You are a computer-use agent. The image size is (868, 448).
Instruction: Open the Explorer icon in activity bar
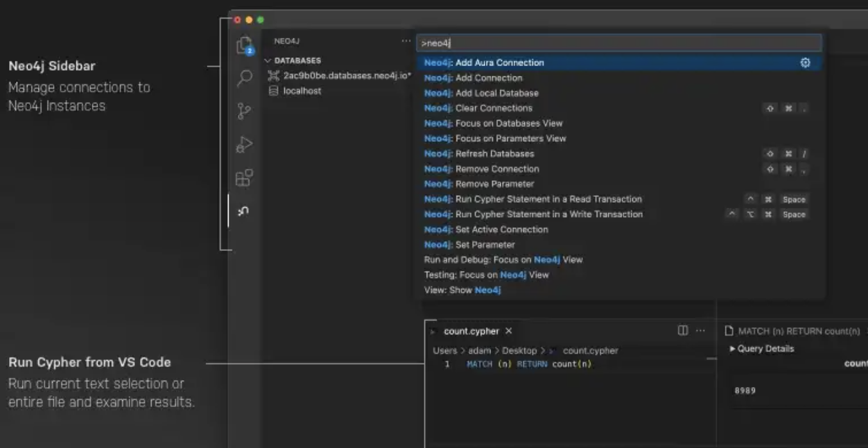pos(244,46)
